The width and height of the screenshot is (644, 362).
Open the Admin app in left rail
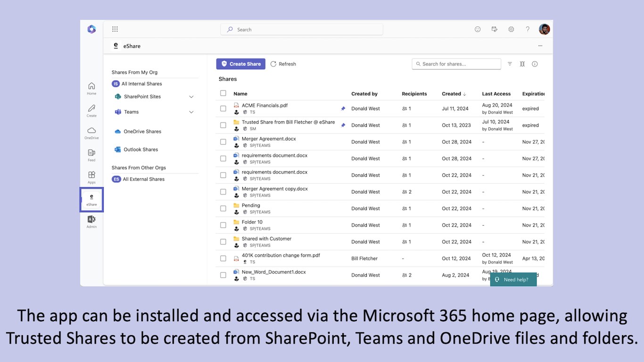click(91, 222)
